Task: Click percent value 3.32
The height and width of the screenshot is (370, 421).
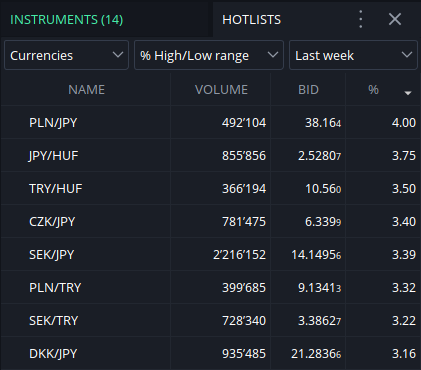Action: pos(404,288)
